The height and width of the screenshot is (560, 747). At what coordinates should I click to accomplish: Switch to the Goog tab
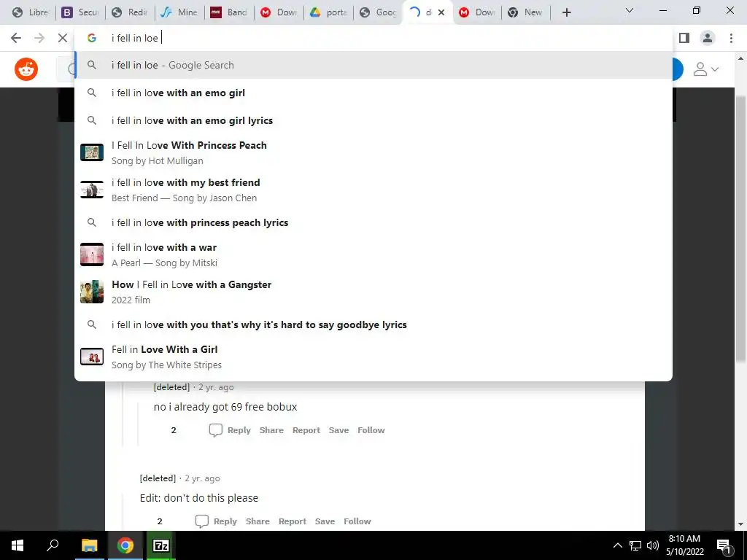click(379, 12)
